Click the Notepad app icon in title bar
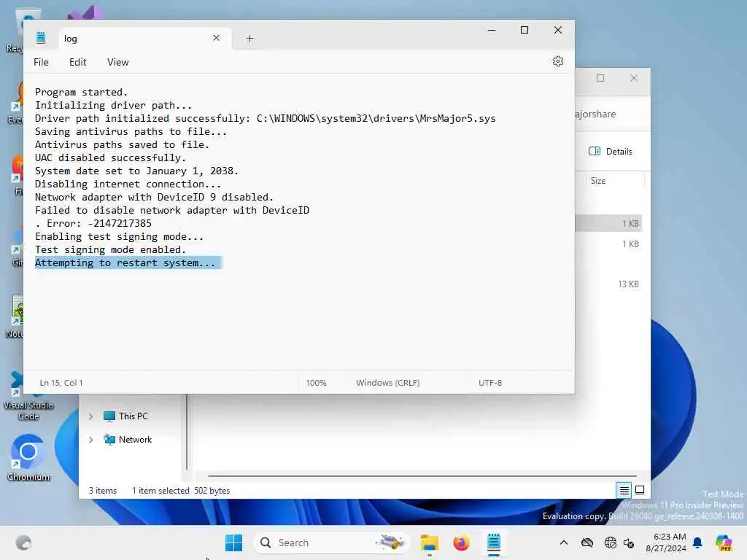 pos(41,38)
